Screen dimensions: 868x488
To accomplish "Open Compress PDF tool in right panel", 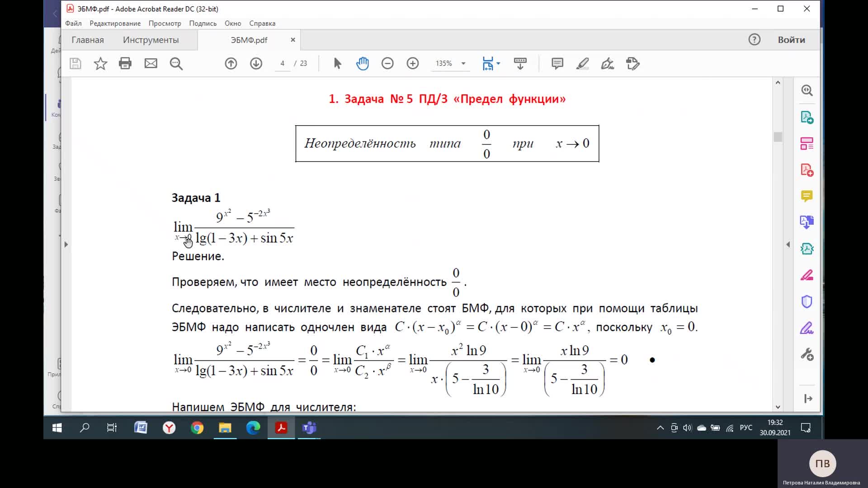I will pyautogui.click(x=807, y=249).
